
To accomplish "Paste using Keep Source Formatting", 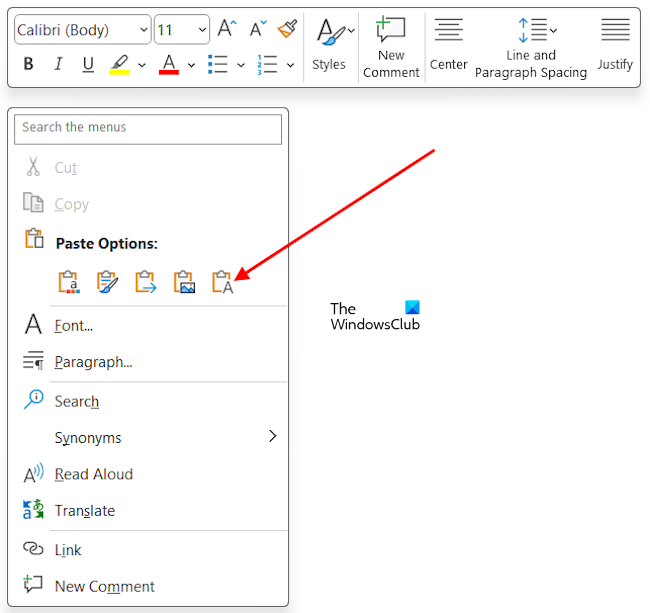I will pos(69,282).
